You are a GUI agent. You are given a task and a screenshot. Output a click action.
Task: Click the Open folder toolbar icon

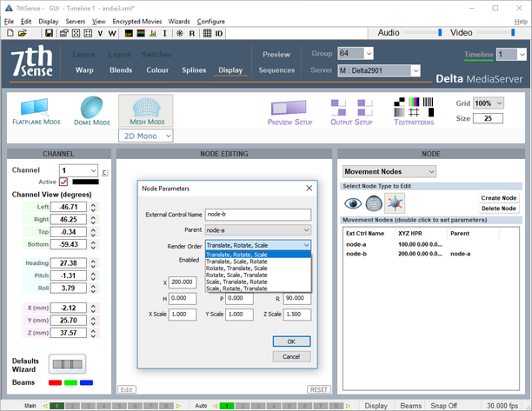click(23, 33)
